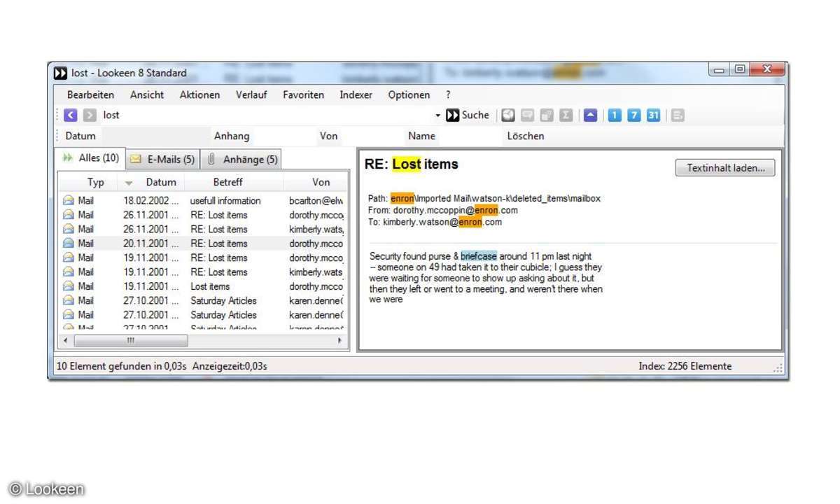
Task: Click the mail icon of the 20.11.2001 row
Action: click(69, 244)
